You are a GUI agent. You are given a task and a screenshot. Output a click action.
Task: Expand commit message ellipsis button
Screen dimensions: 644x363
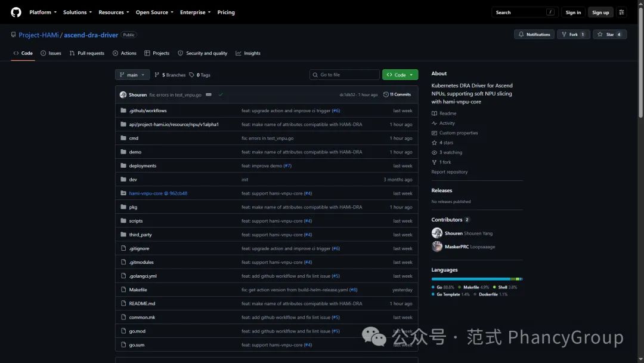click(209, 94)
